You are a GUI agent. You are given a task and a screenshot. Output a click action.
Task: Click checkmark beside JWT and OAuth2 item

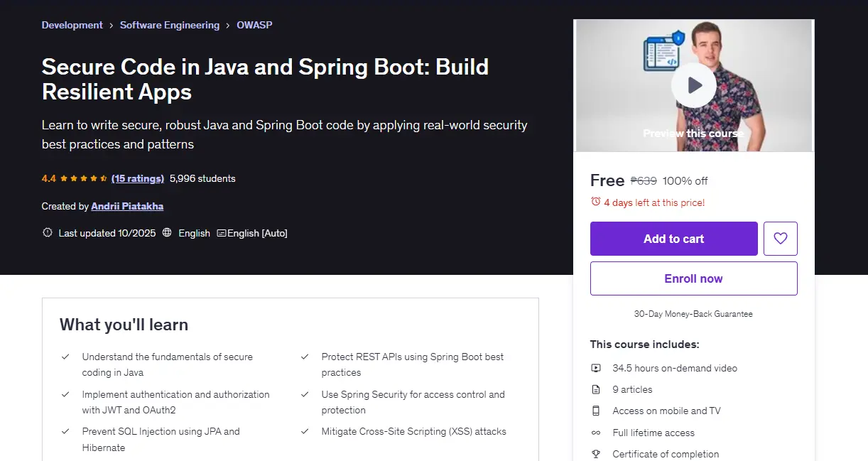(x=65, y=394)
